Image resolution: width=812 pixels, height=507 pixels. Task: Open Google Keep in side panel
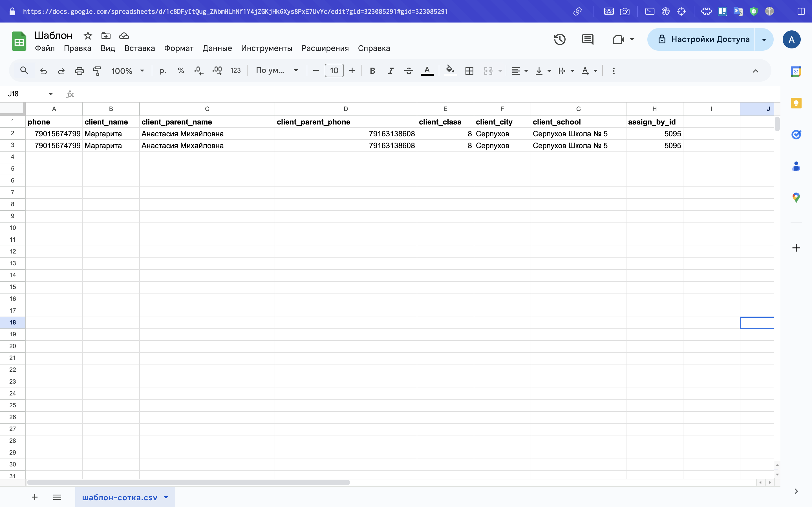pos(796,103)
